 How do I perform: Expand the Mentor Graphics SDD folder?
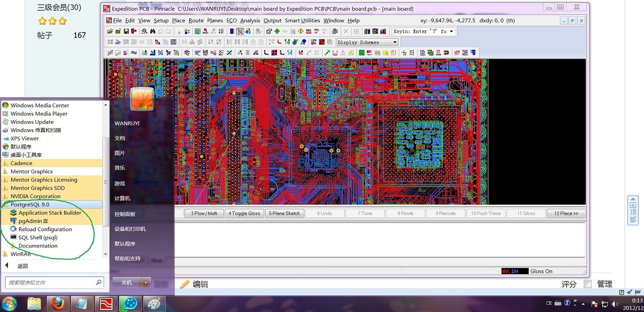click(52, 188)
